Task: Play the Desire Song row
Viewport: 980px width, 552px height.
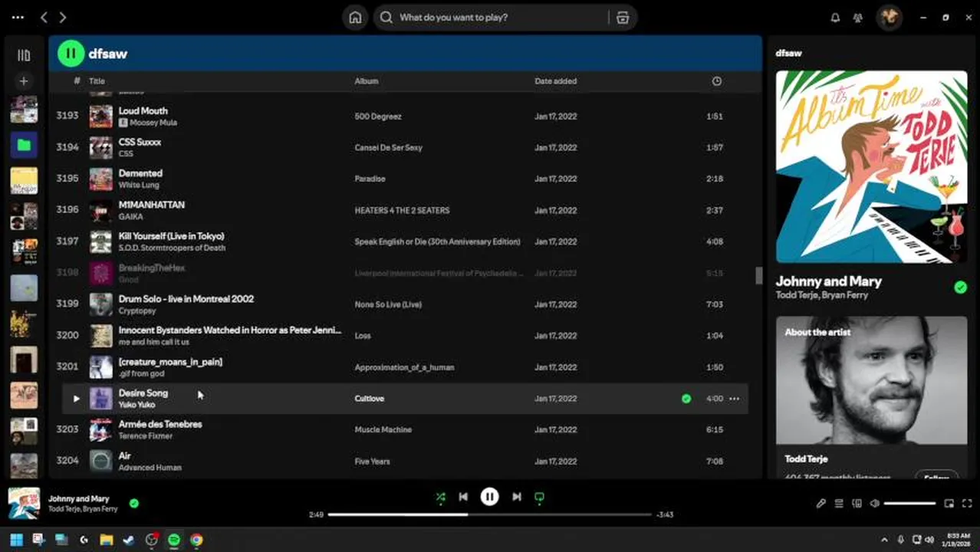Action: coord(76,399)
